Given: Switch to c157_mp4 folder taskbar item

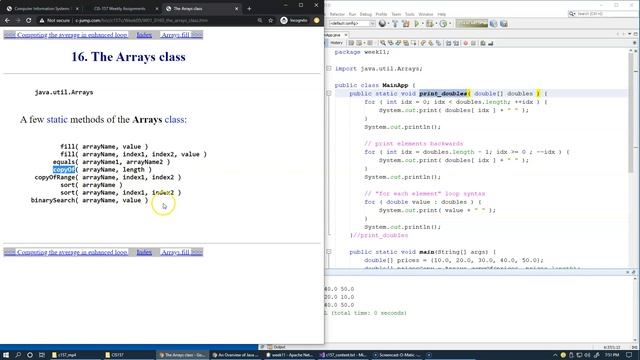Looking at the screenshot, I should [x=76, y=355].
